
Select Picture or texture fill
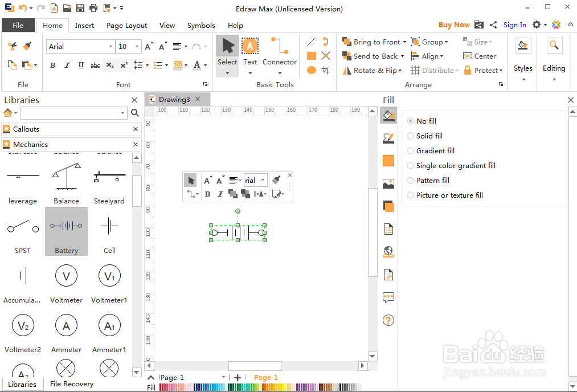pyautogui.click(x=445, y=195)
